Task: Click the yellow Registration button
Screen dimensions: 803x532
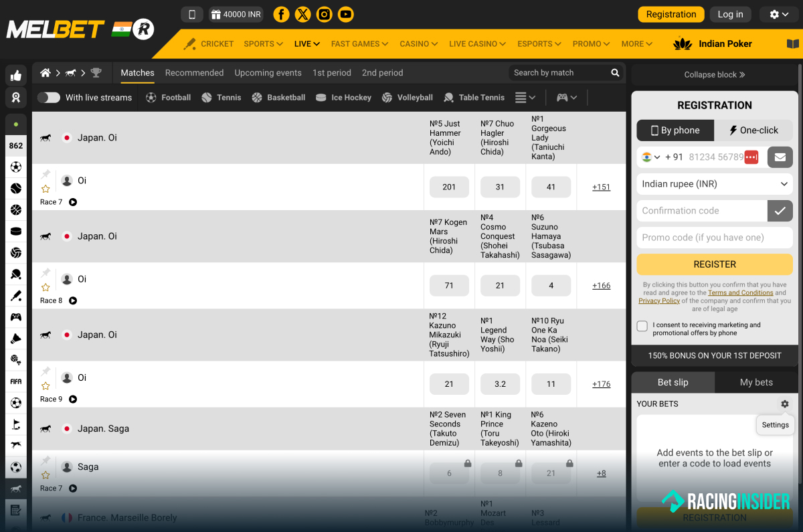Action: [671, 14]
